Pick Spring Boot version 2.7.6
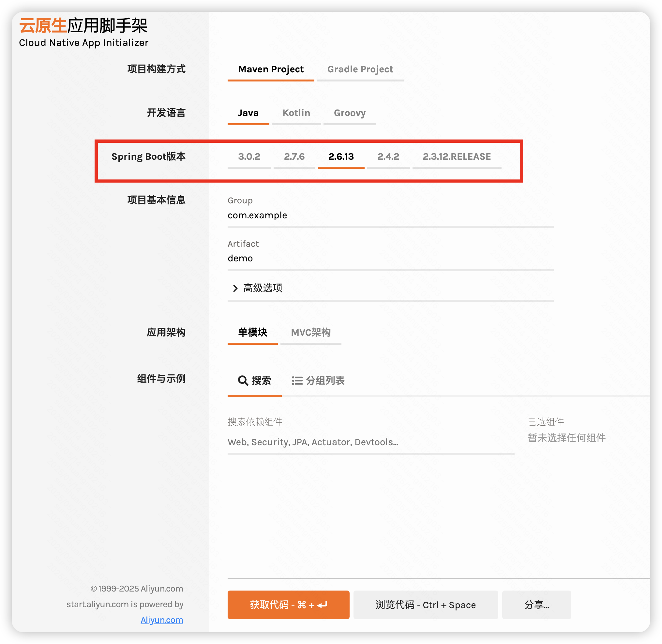 point(294,157)
